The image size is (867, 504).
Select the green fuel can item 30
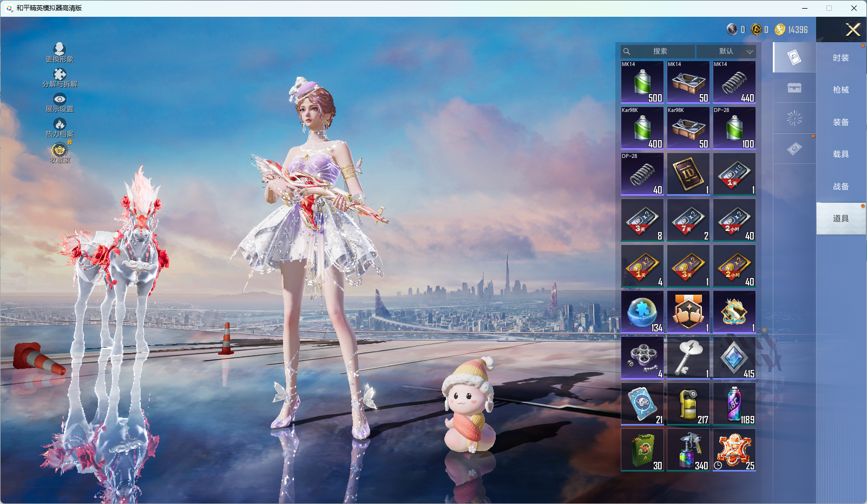(642, 450)
